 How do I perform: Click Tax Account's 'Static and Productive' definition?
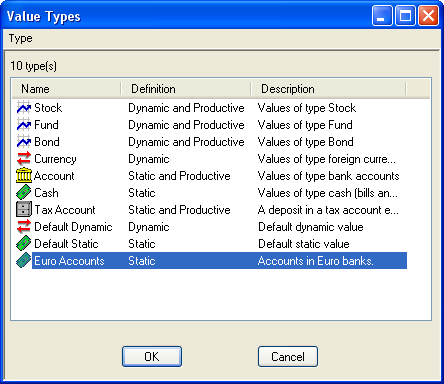pyautogui.click(x=179, y=210)
